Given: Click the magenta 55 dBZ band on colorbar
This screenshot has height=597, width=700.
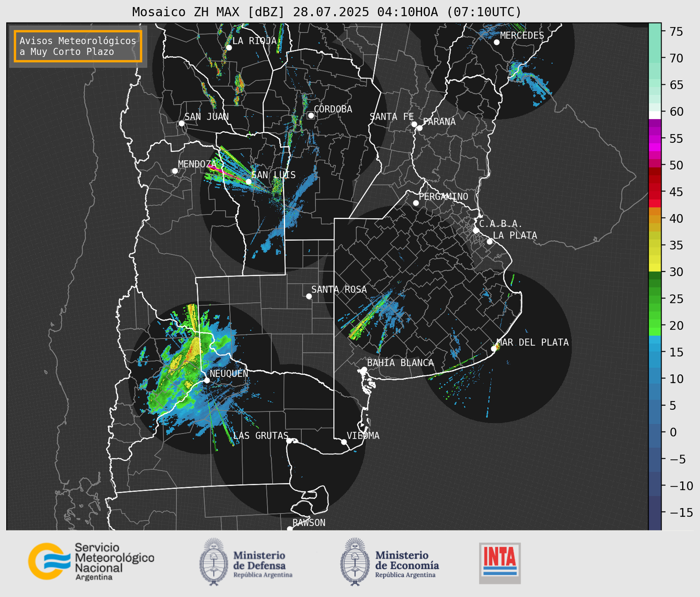Looking at the screenshot, I should (x=655, y=139).
